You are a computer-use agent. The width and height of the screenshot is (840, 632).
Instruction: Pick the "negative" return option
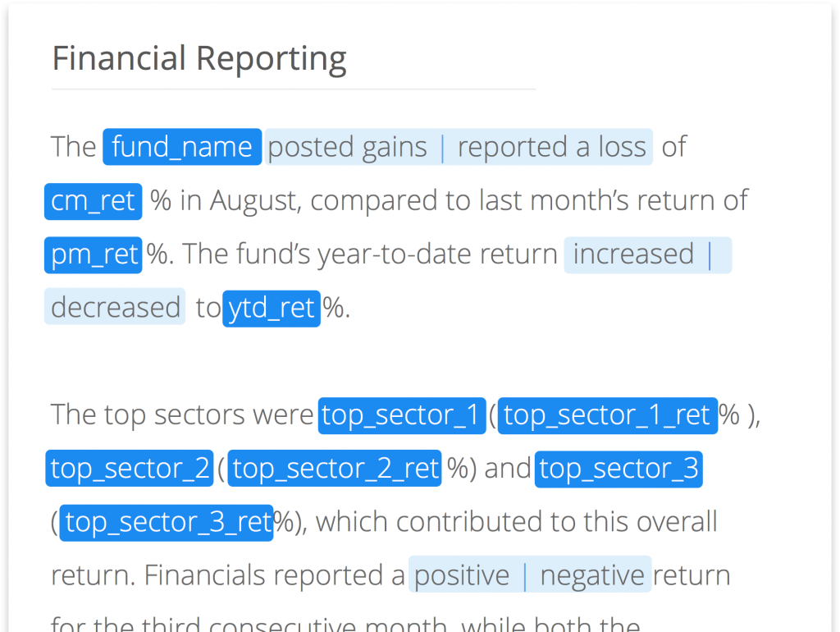point(592,575)
